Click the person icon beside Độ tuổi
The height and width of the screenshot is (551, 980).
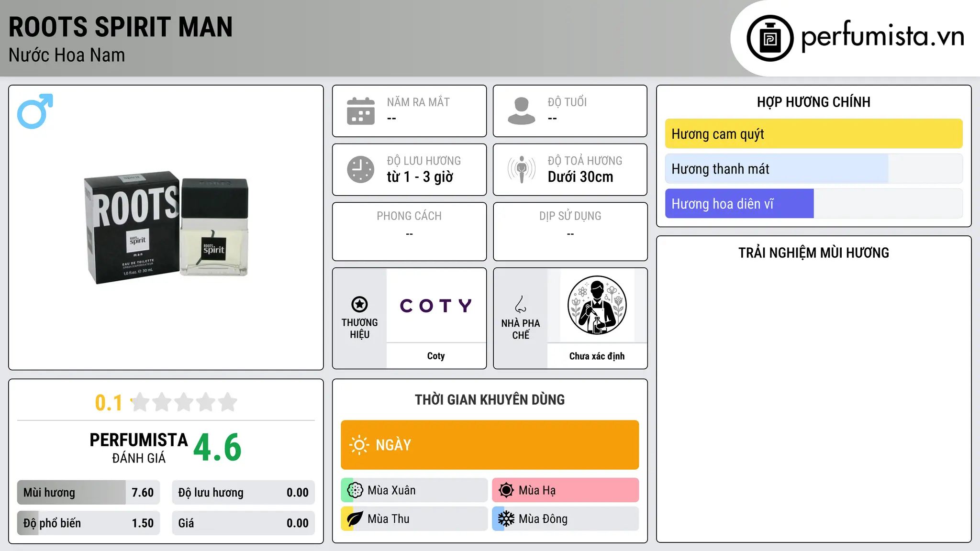pos(522,111)
